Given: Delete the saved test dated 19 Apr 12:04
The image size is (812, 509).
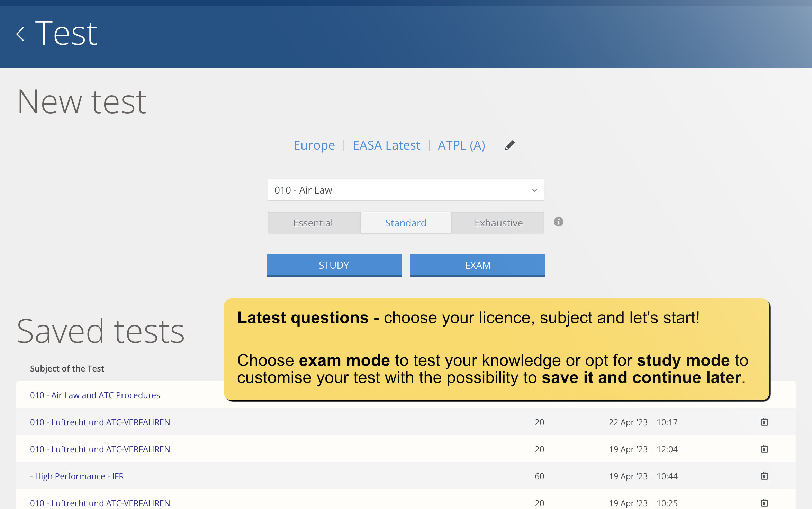Looking at the screenshot, I should 764,449.
